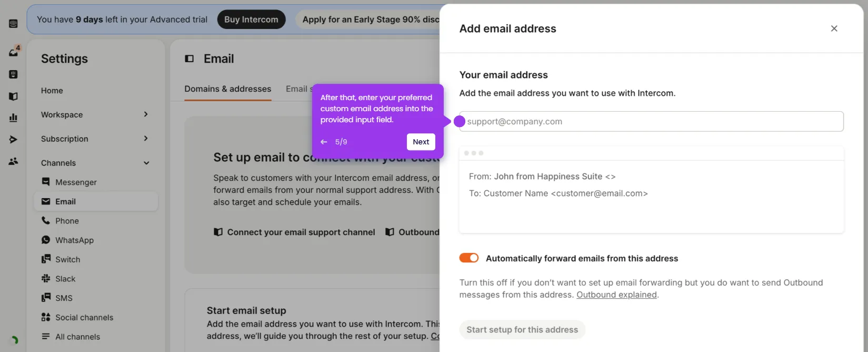This screenshot has width=868, height=352.
Task: Collapse the Channels section
Action: click(95, 163)
